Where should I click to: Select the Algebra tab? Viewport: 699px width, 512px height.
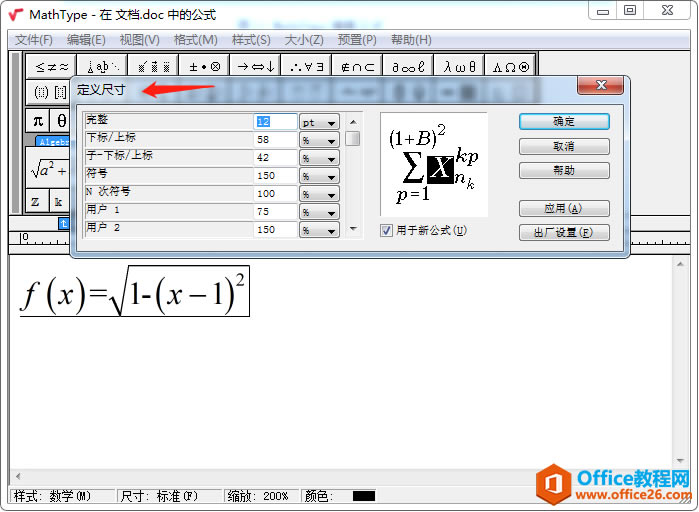click(53, 141)
